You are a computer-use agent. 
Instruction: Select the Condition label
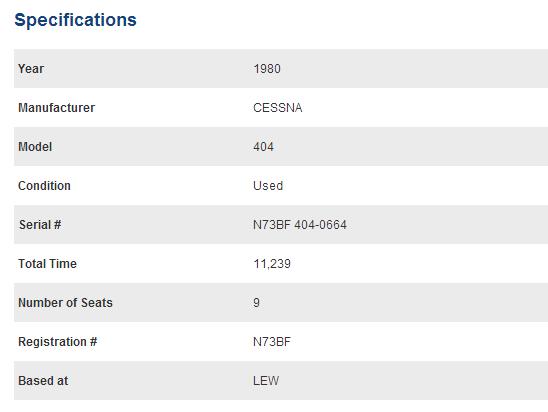pos(44,186)
